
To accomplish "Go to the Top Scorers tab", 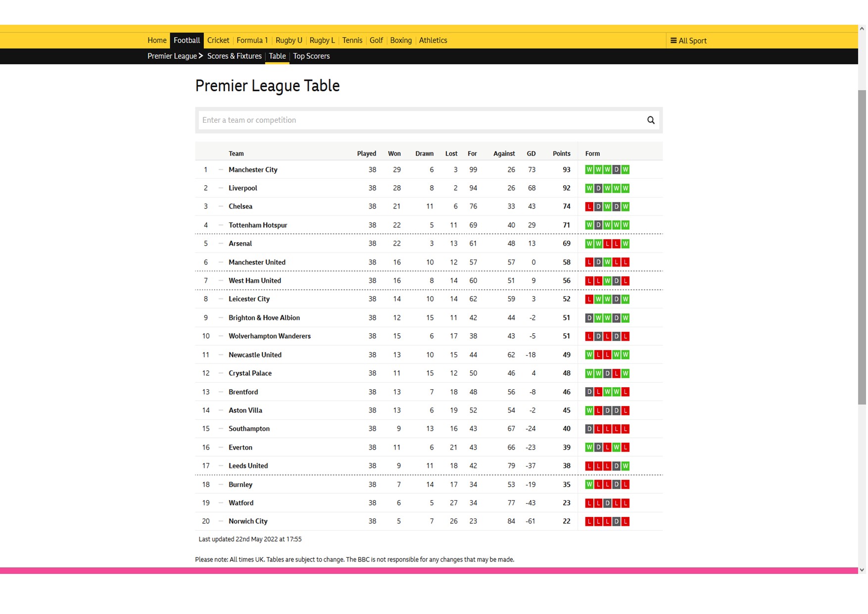I will [x=311, y=56].
